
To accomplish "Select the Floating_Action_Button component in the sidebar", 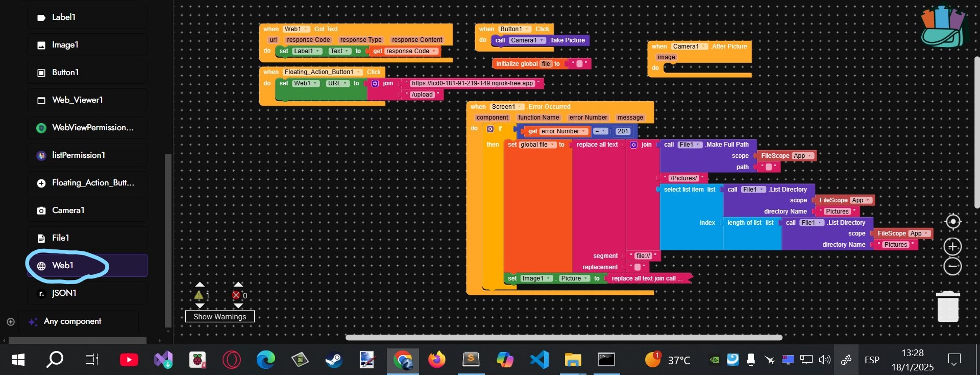I will [87, 183].
